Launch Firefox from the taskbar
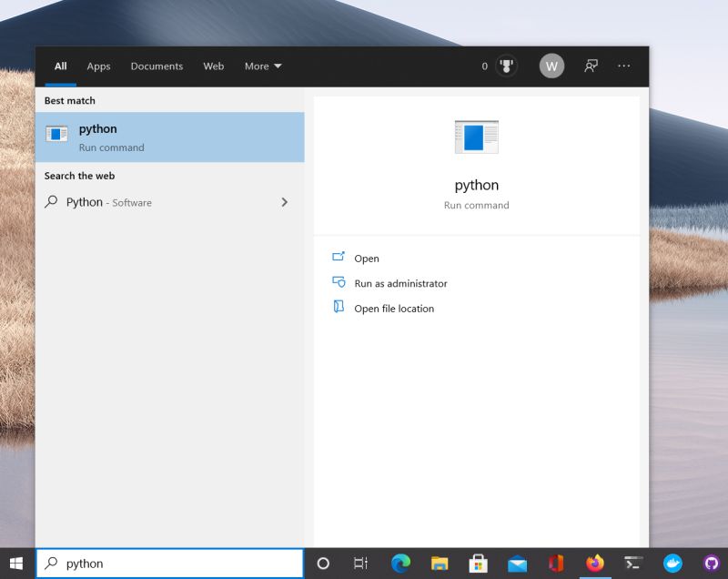 (595, 564)
